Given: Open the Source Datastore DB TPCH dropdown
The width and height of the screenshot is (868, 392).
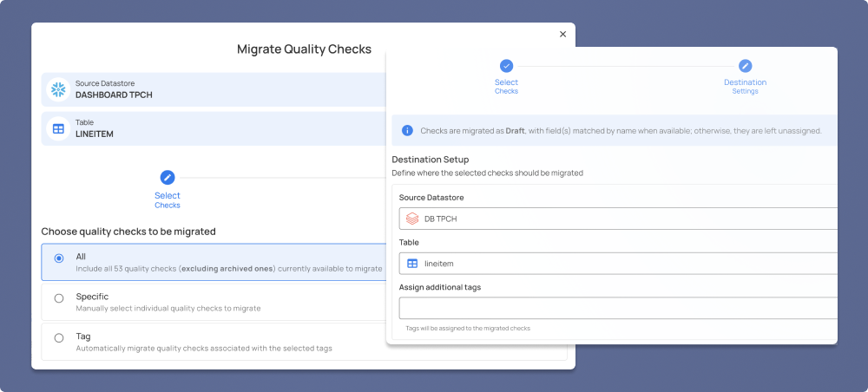Looking at the screenshot, I should 618,219.
